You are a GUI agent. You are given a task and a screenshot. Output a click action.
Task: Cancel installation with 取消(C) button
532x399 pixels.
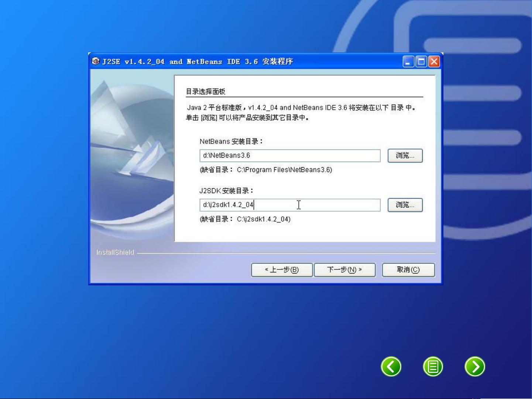[408, 270]
